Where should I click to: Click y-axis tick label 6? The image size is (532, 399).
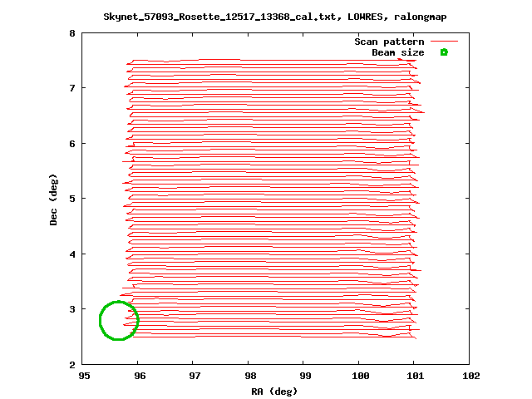coord(72,144)
